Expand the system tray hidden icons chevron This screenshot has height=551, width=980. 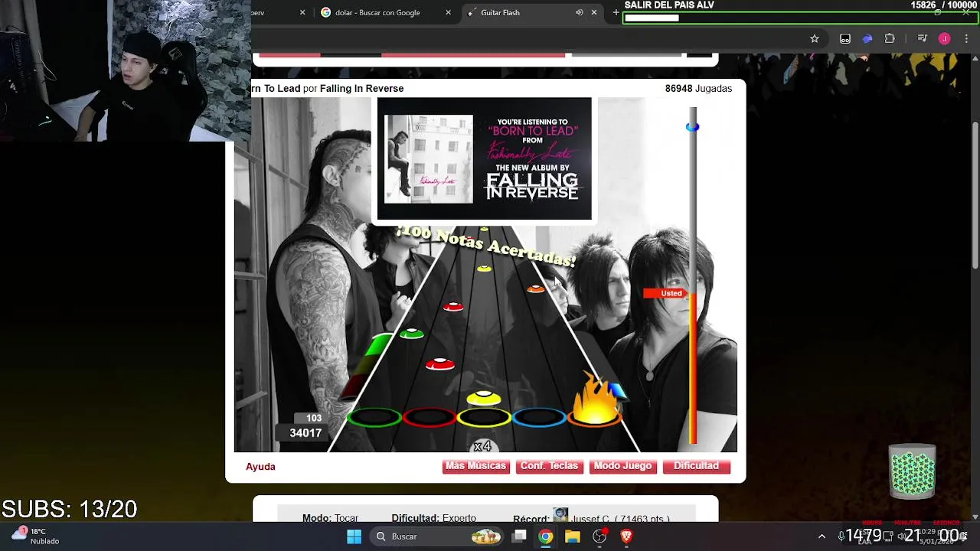pos(822,536)
